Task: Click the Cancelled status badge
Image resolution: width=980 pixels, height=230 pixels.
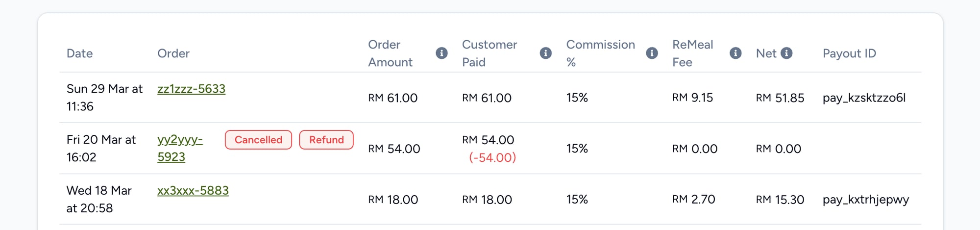Action: pyautogui.click(x=258, y=140)
